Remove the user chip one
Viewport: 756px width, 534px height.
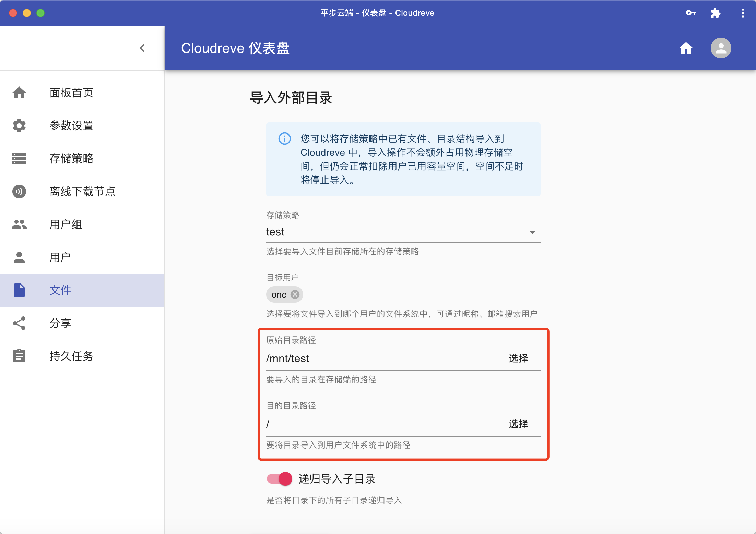[x=294, y=294]
